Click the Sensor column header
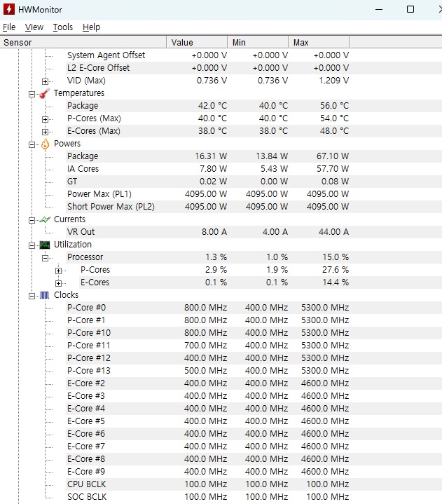This screenshot has height=504, width=442. [83, 43]
